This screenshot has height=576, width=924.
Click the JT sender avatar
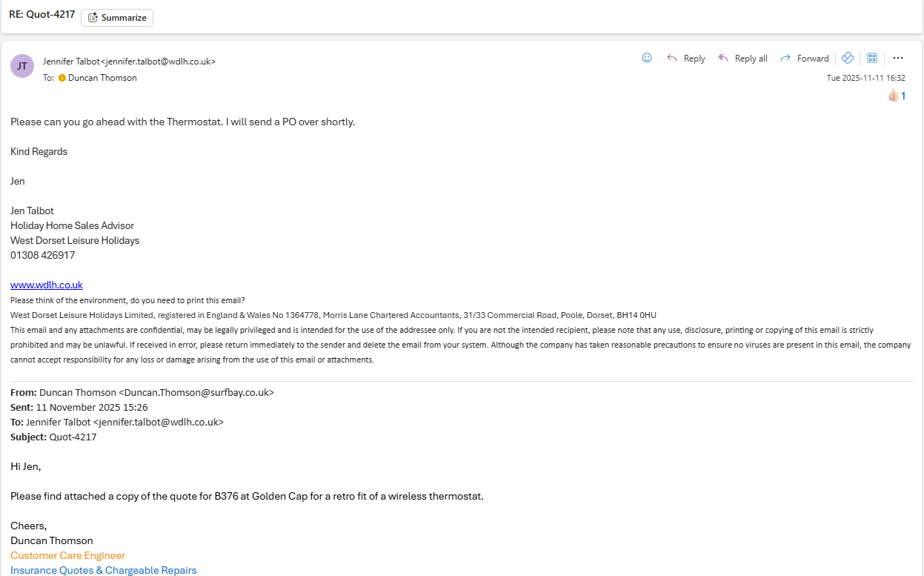click(x=22, y=66)
